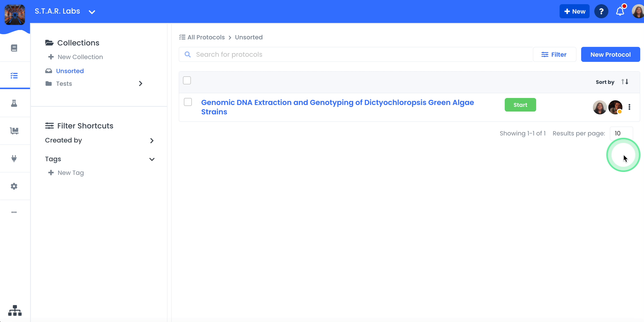The height and width of the screenshot is (322, 644).
Task: Select the Unsorted collection in sidebar
Action: [70, 71]
